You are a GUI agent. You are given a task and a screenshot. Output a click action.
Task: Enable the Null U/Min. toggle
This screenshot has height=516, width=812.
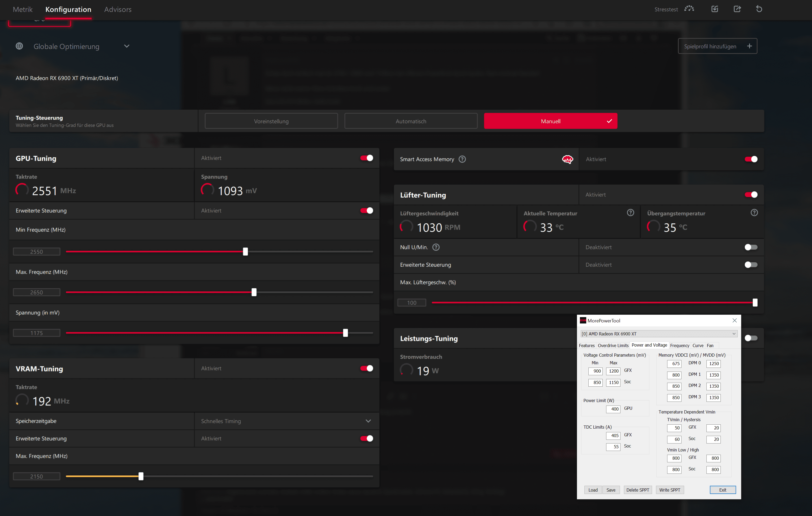tap(751, 247)
